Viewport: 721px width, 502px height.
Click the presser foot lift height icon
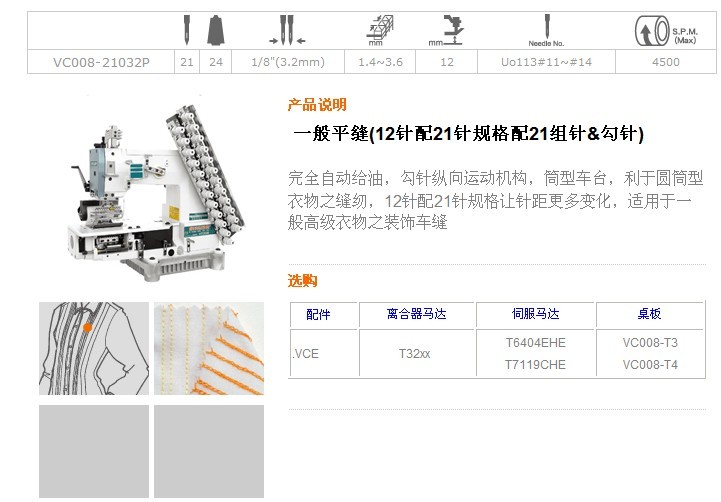point(446,30)
